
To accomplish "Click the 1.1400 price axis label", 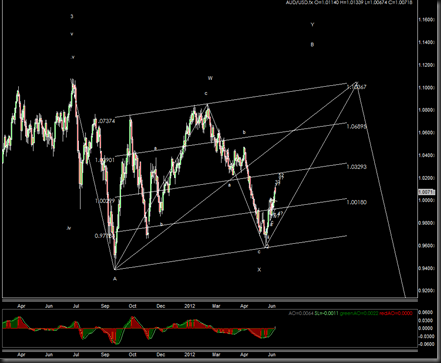I will pos(426,42).
